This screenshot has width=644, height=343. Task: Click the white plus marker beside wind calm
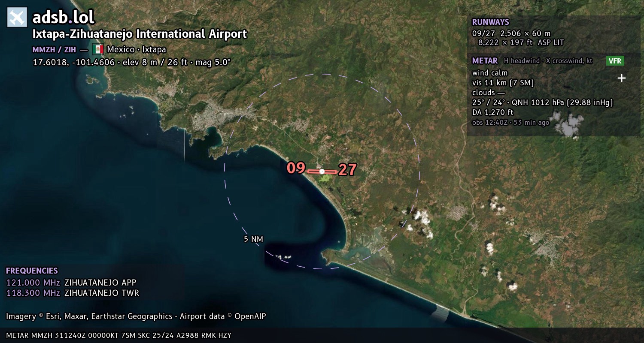coord(621,78)
